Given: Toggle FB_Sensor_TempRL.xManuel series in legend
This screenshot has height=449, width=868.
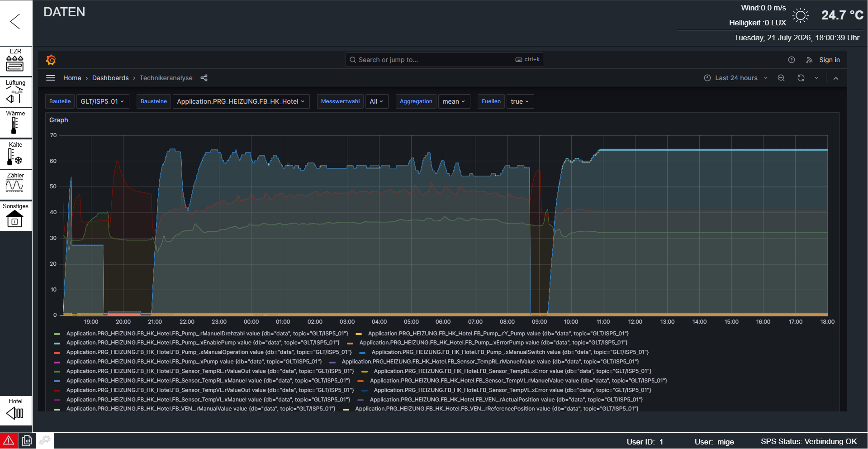Looking at the screenshot, I should coord(209,381).
